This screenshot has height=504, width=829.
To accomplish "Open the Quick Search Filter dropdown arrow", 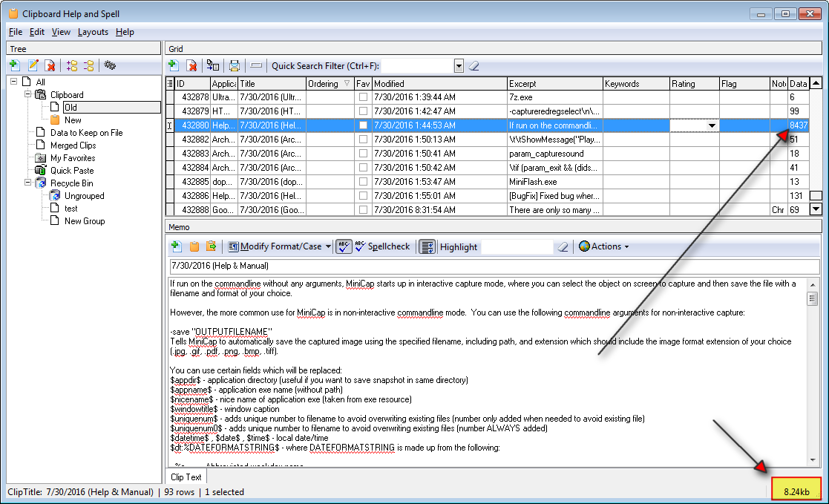I will 459,66.
